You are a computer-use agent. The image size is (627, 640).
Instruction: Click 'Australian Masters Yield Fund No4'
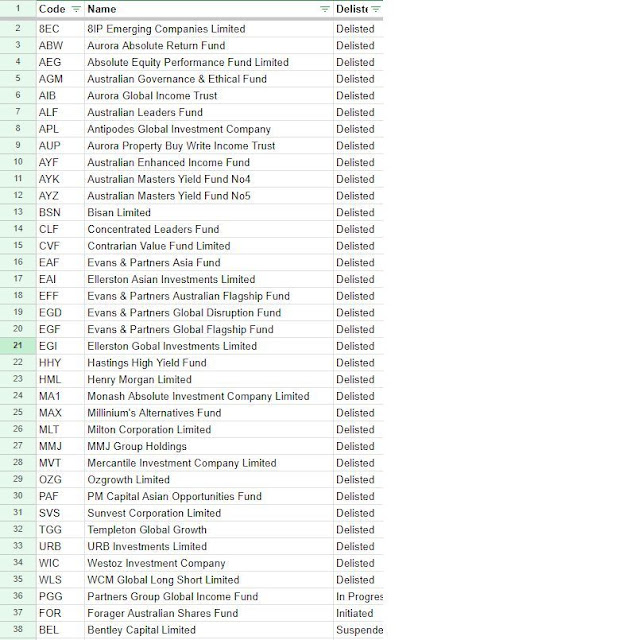tap(209, 179)
